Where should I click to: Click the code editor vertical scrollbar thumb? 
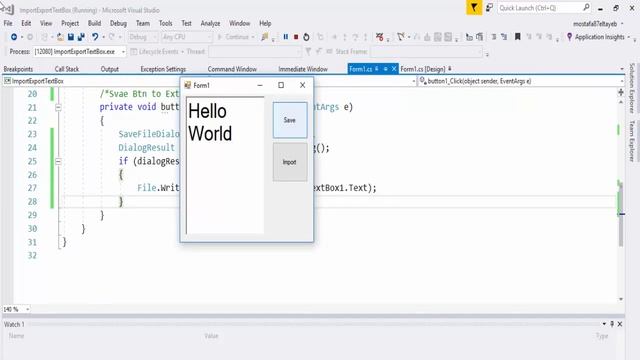621,214
